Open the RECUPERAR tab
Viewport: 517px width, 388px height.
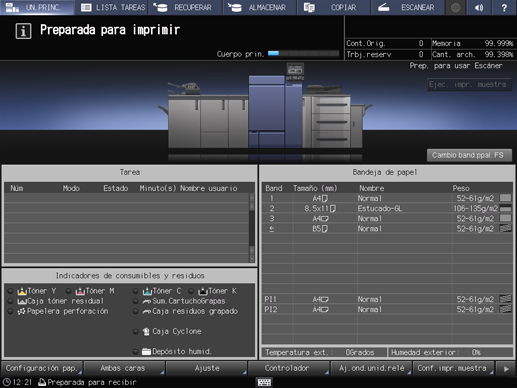click(x=185, y=7)
